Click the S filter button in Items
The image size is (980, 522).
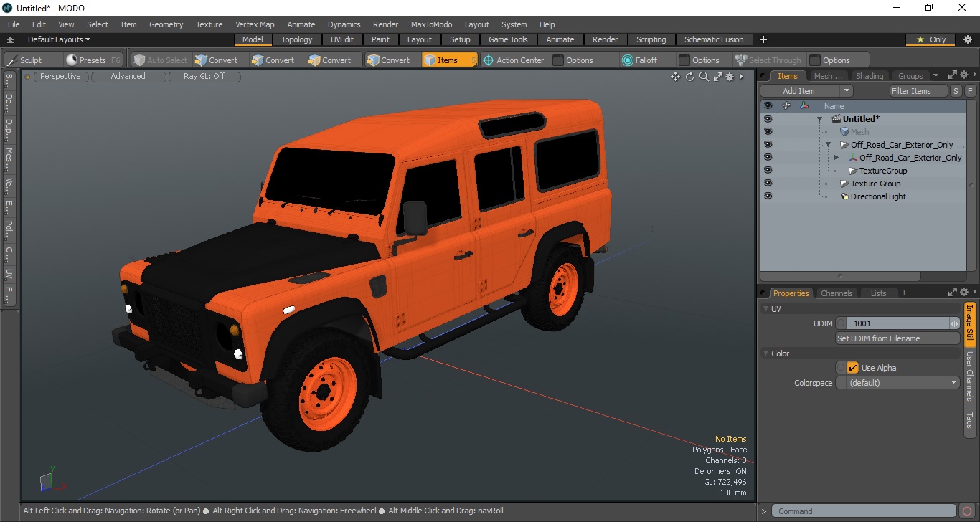956,91
